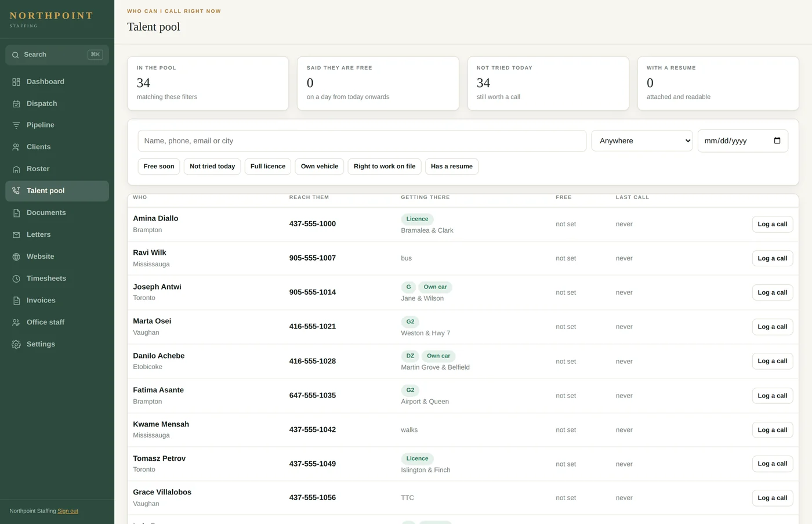Toggle the Free soon filter chip
The width and height of the screenshot is (812, 524).
click(159, 167)
